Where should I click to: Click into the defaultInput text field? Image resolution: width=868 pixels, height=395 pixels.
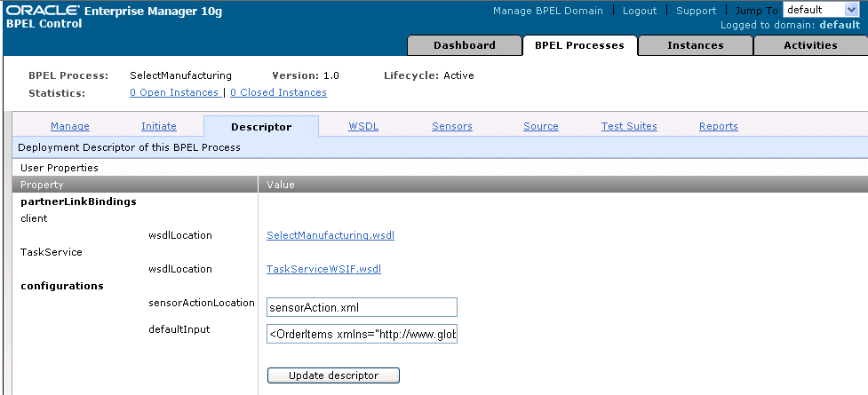[x=362, y=334]
